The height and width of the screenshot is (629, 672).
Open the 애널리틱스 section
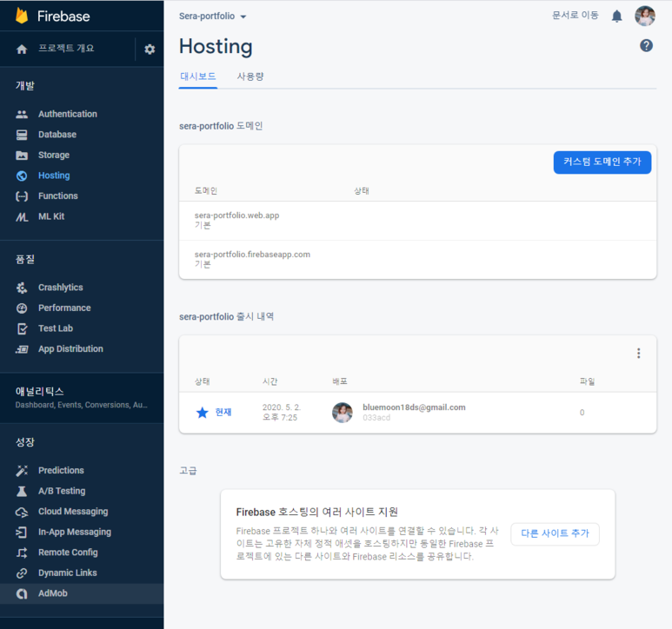pos(82,398)
